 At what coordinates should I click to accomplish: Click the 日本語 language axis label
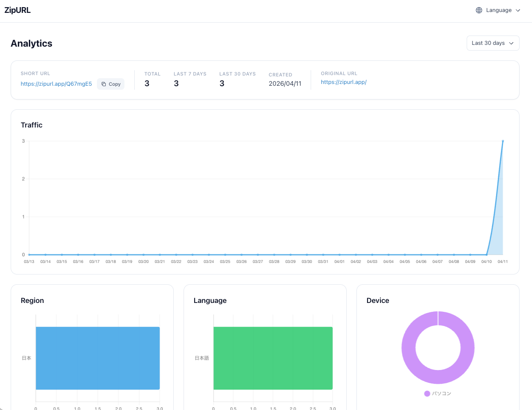(x=201, y=358)
